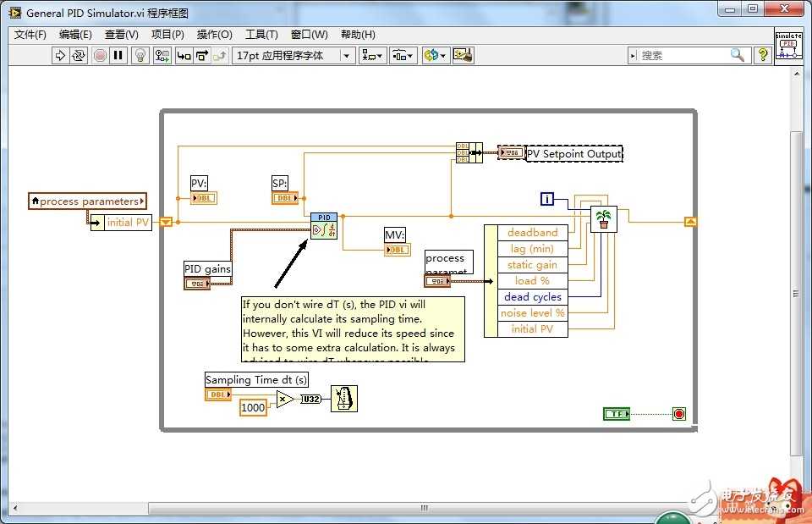Click the Step Into button
Screen dimensions: 812x524
point(184,55)
